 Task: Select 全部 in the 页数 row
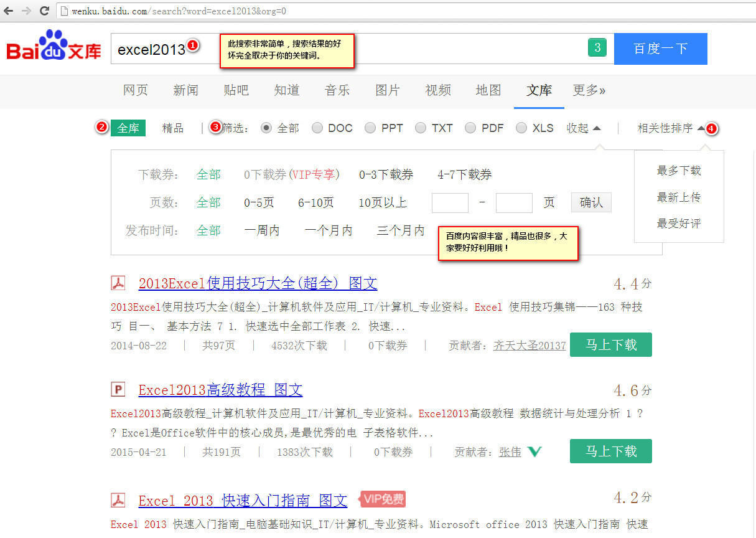pyautogui.click(x=208, y=202)
